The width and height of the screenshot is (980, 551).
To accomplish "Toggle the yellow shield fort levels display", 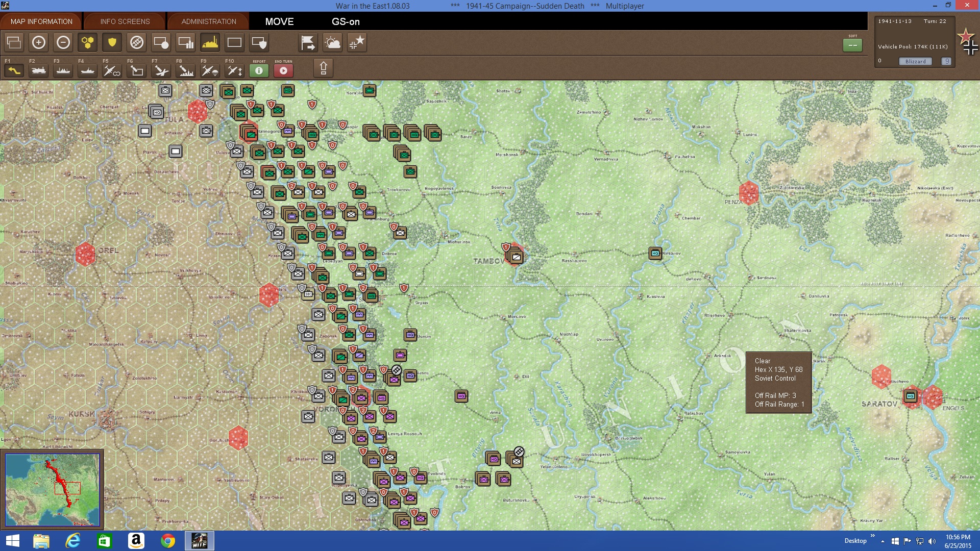I will 112,42.
